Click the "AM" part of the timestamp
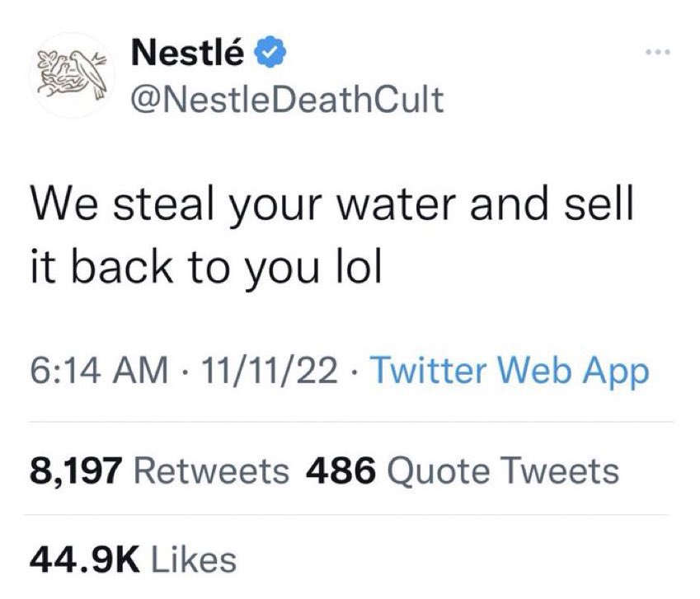Viewport: 700px width, 599px height. tap(140, 371)
